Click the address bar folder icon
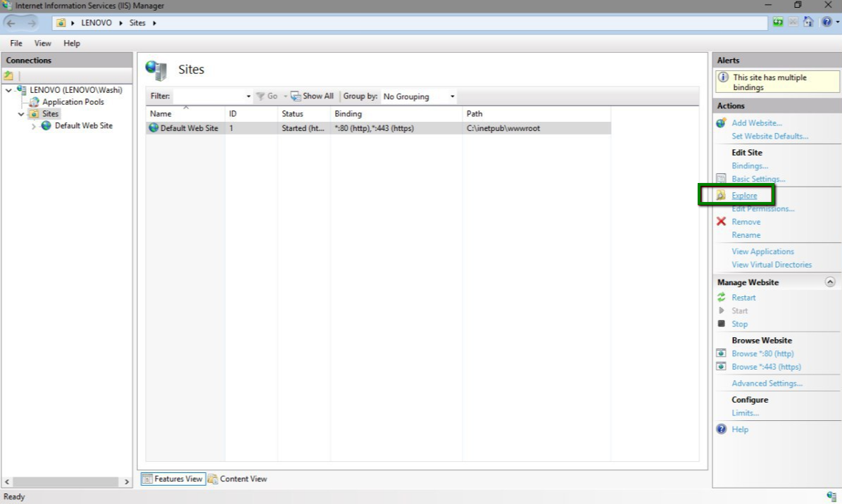Viewport: 842px width, 504px height. 61,23
